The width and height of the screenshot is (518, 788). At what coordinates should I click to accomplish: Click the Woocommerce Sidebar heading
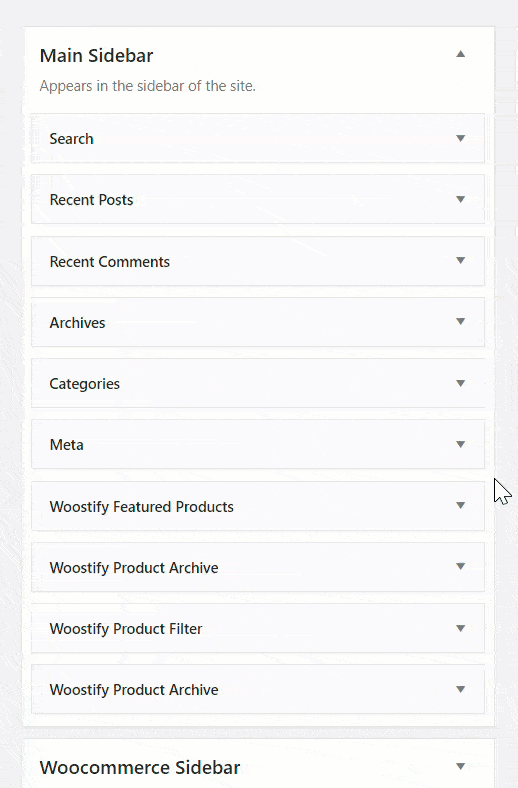(x=140, y=768)
